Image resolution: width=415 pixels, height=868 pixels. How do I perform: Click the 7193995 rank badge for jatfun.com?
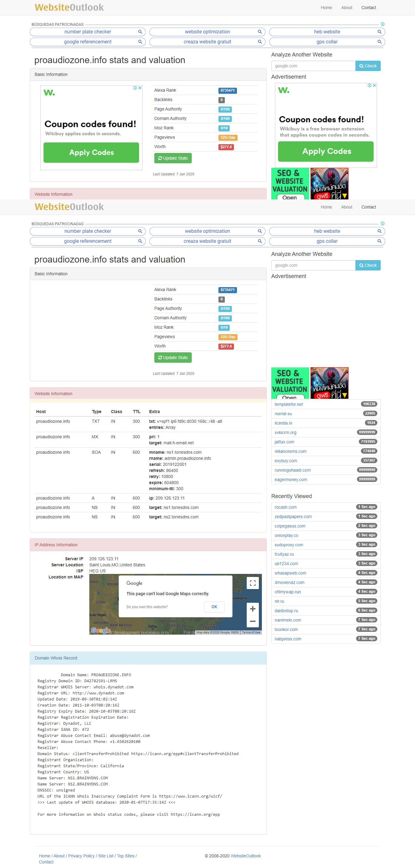click(x=368, y=442)
